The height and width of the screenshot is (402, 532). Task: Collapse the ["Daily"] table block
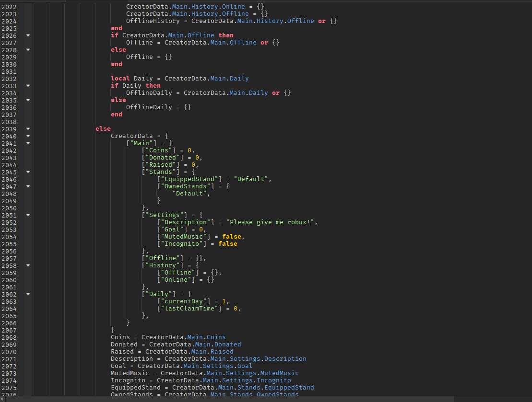click(28, 294)
